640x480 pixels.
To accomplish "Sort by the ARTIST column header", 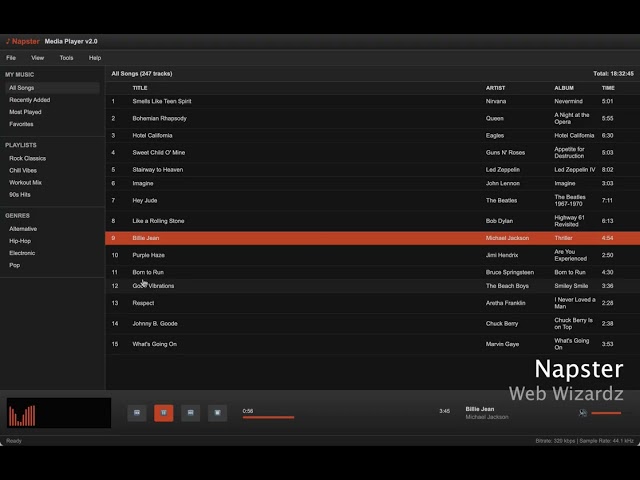I will 495,88.
